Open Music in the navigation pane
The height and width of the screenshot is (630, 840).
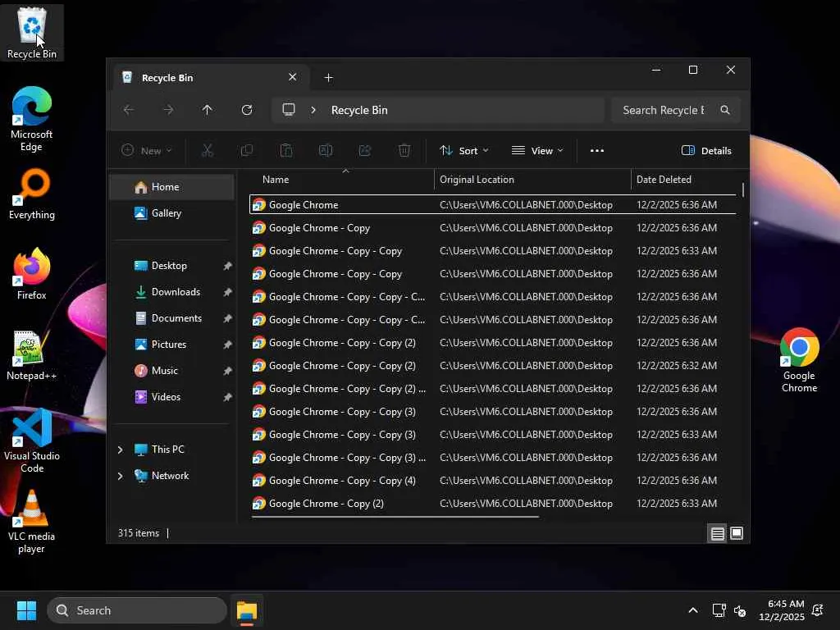tap(171, 371)
